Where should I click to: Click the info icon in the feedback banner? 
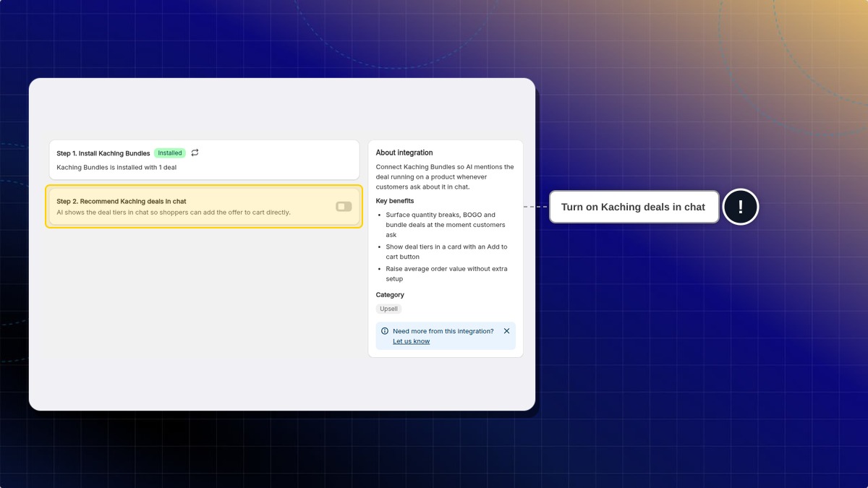[385, 331]
